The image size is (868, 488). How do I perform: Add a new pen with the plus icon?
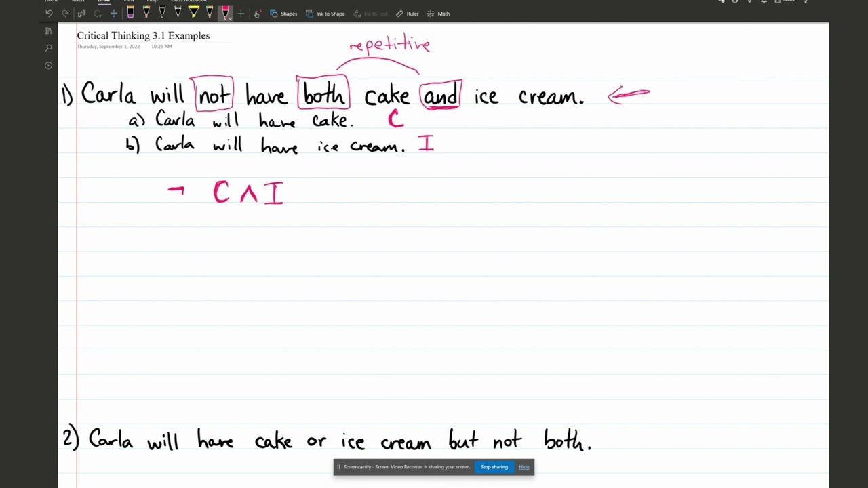coord(241,14)
